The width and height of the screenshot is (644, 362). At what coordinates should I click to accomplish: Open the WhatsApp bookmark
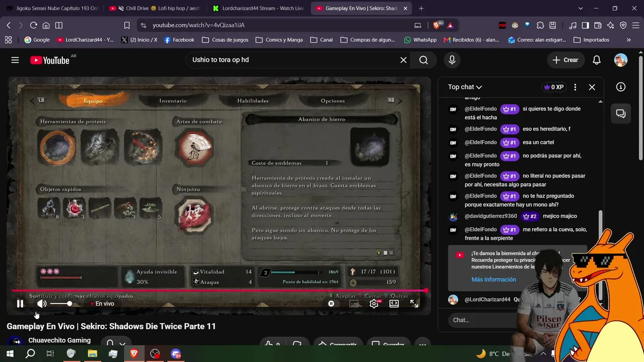pyautogui.click(x=420, y=40)
